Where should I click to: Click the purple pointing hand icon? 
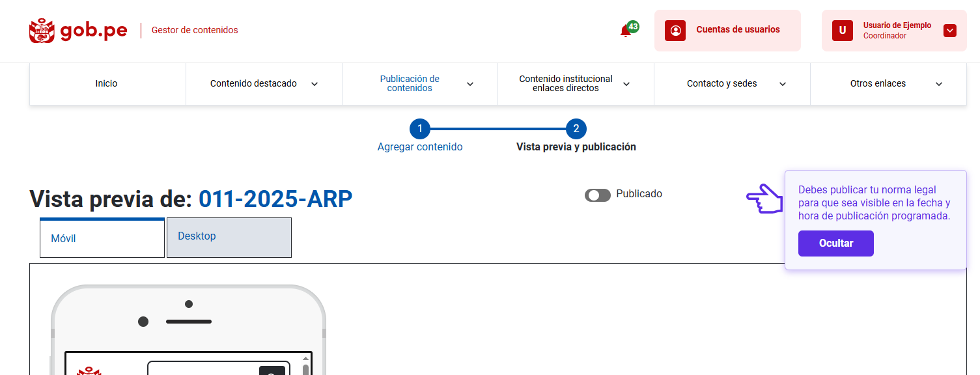[764, 199]
